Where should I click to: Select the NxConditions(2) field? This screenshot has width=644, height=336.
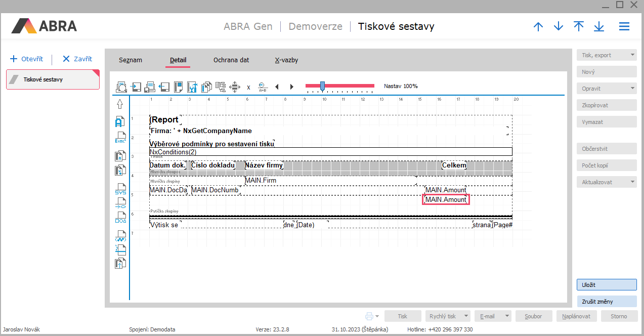(x=331, y=152)
